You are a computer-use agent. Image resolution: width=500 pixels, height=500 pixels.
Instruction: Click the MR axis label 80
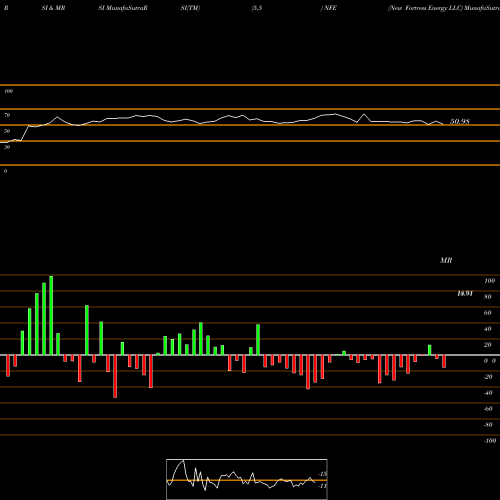pos(488,297)
